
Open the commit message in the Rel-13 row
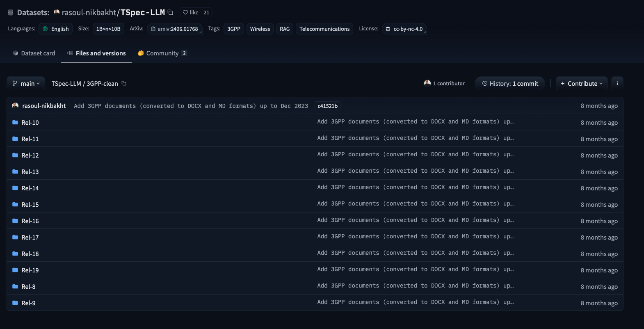click(x=415, y=171)
